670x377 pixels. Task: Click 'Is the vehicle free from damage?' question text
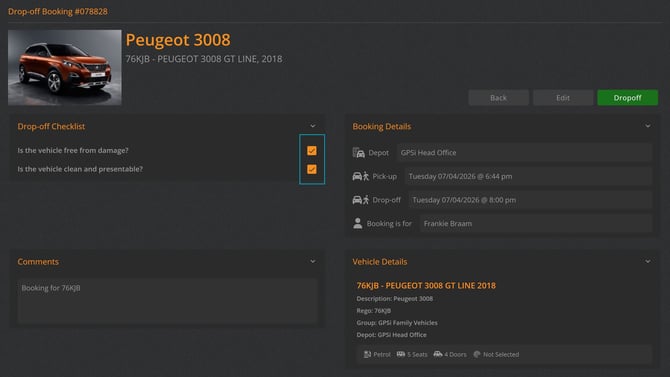coord(73,150)
